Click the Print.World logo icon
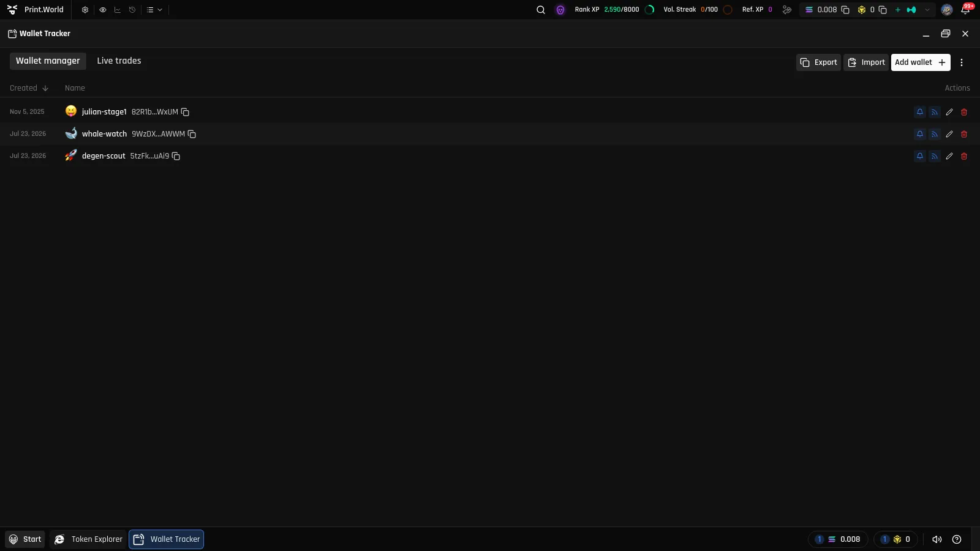 12,10
